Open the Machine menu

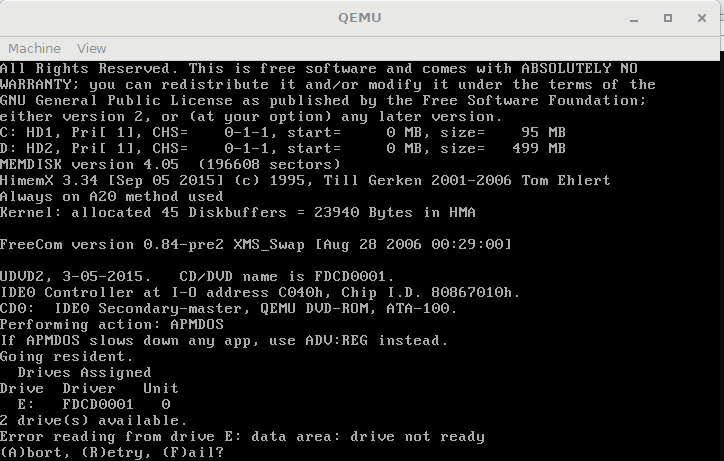[x=34, y=49]
